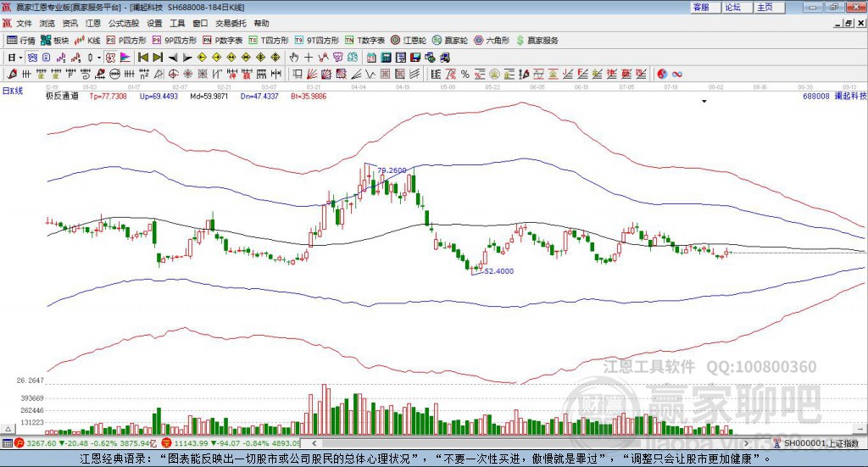Click the Bt=35.9886 indicator value
Viewport: 868px width, 467px height.
(x=309, y=97)
